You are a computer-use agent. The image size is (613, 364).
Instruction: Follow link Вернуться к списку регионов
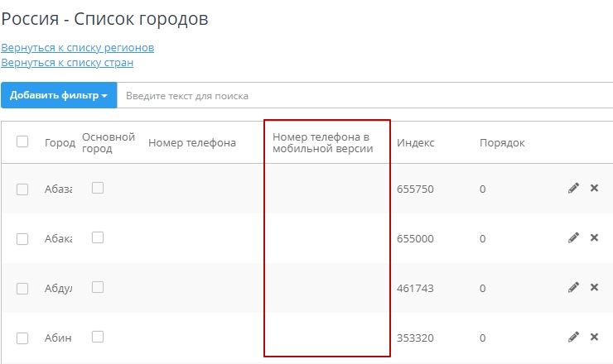[x=77, y=48]
